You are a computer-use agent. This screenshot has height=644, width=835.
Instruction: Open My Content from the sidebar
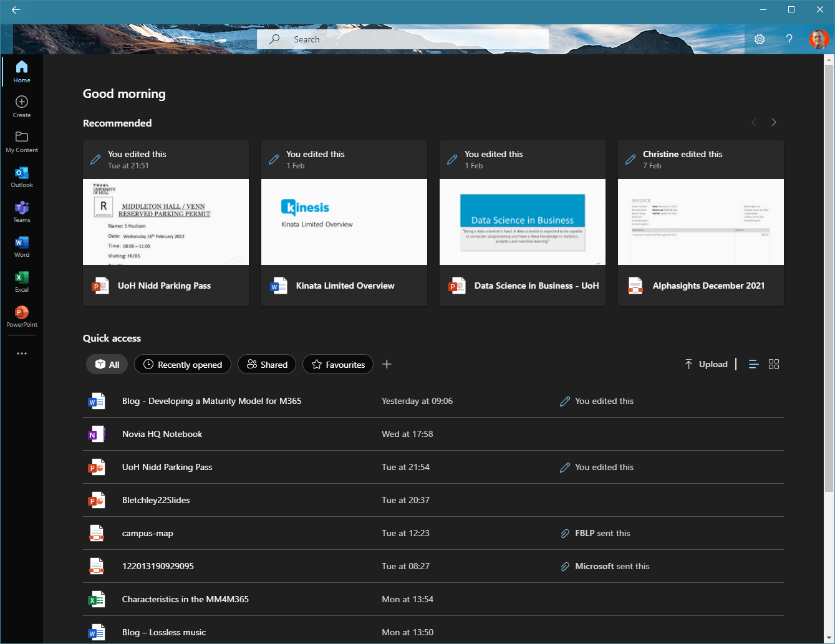(22, 142)
